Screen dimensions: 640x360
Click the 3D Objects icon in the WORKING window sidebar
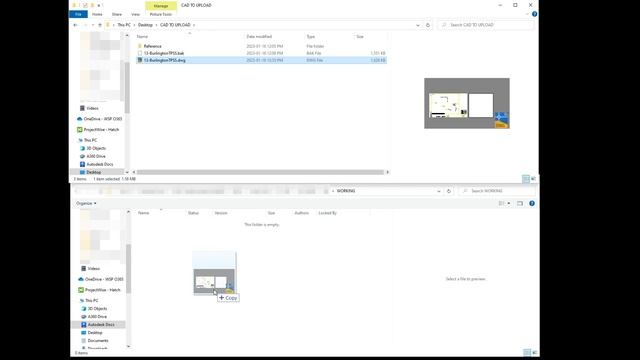pos(84,309)
